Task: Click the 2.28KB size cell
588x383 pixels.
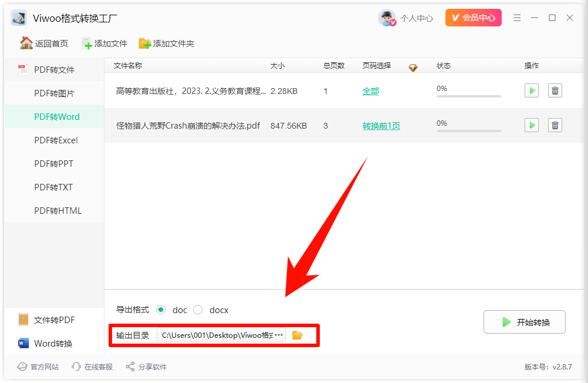Action: (x=284, y=91)
